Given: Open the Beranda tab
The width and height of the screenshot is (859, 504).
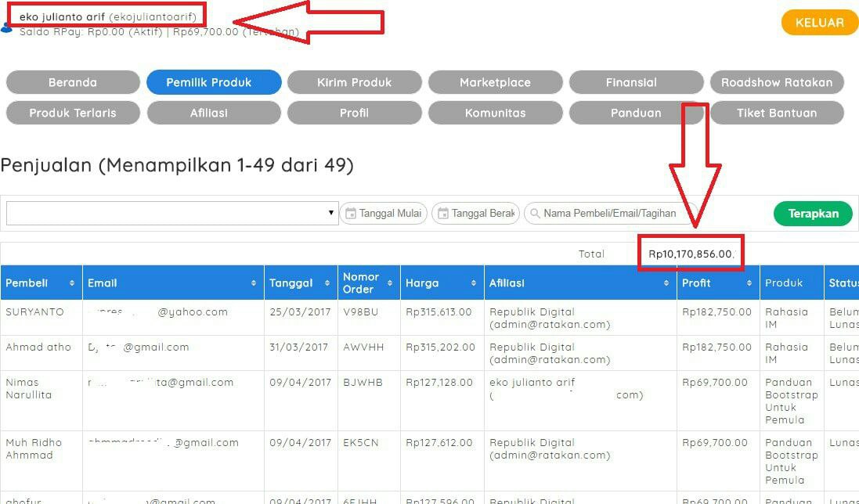Looking at the screenshot, I should click(73, 82).
